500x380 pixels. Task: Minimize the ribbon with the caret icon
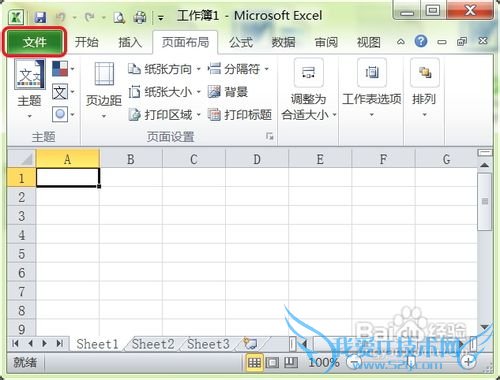click(401, 42)
